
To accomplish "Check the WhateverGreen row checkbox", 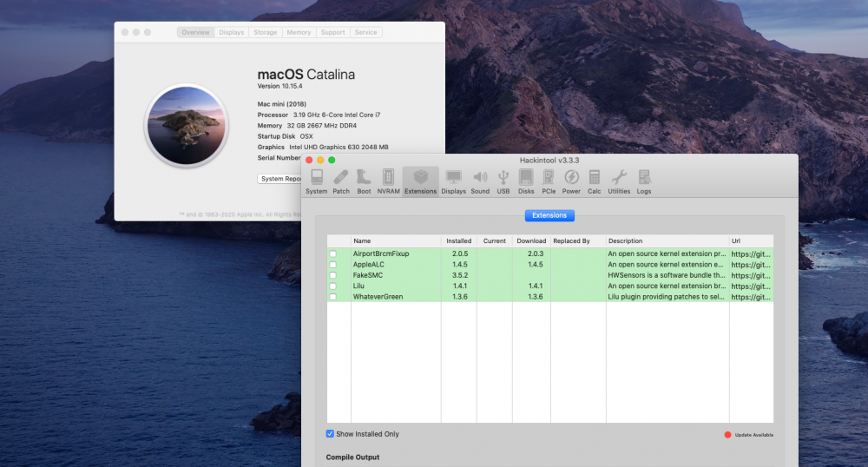I will coord(332,297).
